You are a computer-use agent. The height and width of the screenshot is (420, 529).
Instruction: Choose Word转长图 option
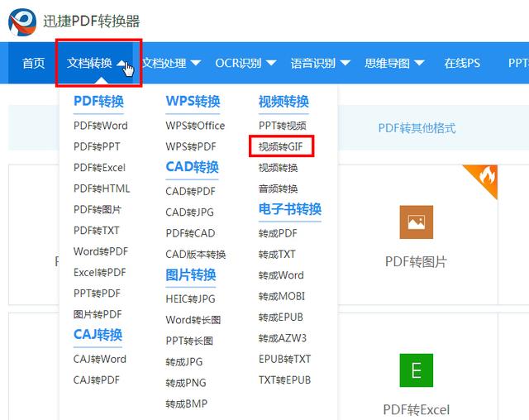pos(193,319)
